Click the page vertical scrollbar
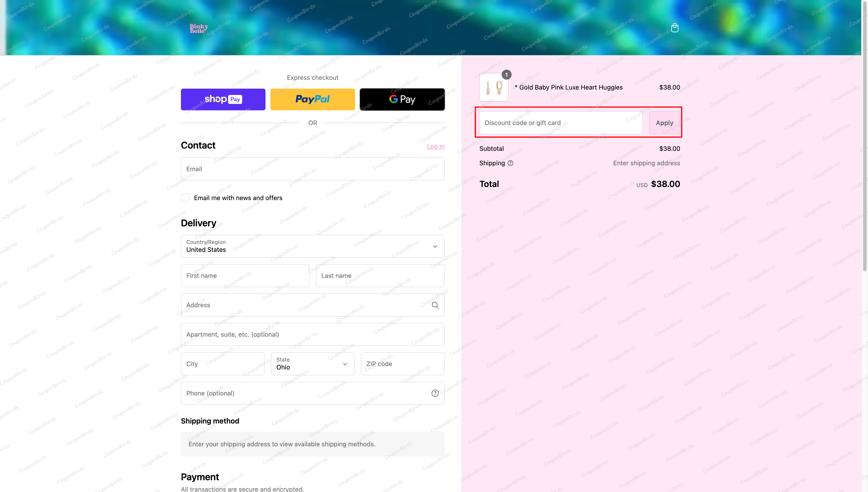The image size is (868, 492). (x=865, y=135)
